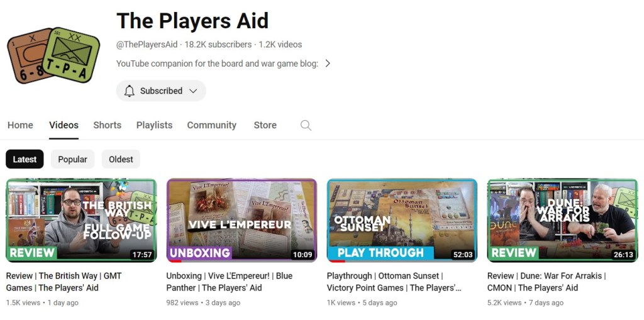This screenshot has width=644, height=320.
Task: Click the Review Dune War For Arrakis title link
Action: click(547, 282)
